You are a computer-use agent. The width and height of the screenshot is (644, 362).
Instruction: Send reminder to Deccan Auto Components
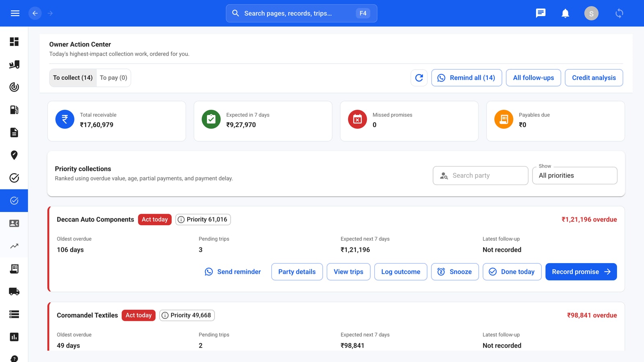coord(233,272)
